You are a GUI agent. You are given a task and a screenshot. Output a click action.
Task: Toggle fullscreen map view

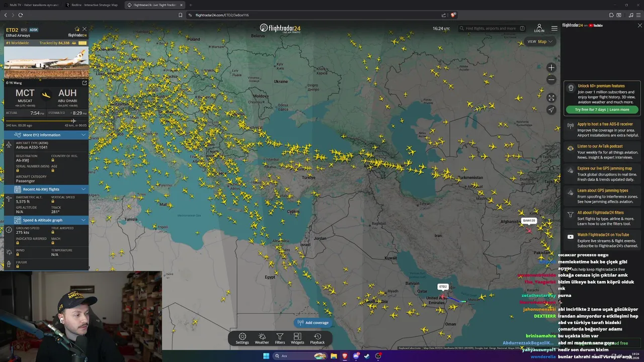[x=551, y=98]
